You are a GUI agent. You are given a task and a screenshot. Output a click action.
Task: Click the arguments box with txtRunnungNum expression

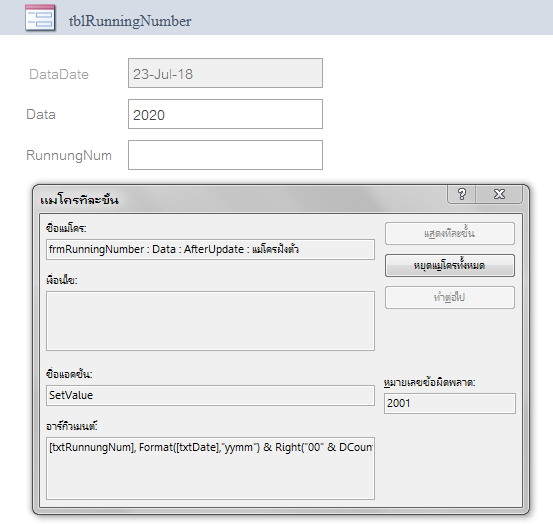pyautogui.click(x=210, y=468)
